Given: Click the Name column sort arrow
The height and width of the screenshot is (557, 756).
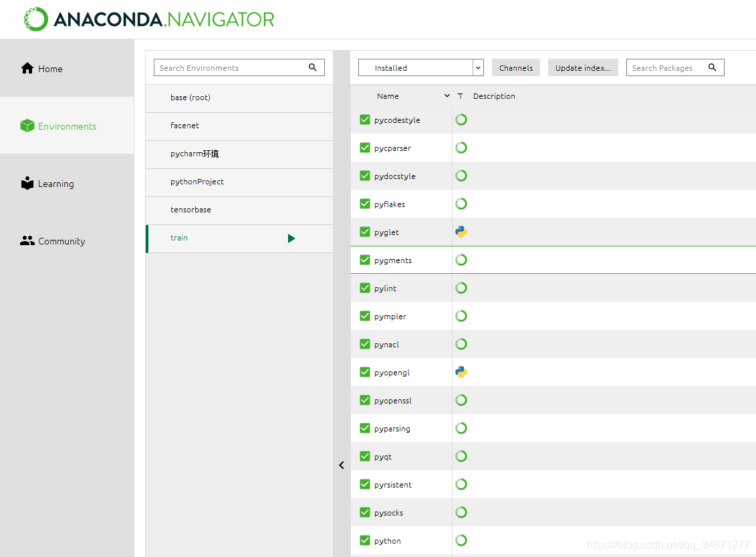Looking at the screenshot, I should pos(447,96).
